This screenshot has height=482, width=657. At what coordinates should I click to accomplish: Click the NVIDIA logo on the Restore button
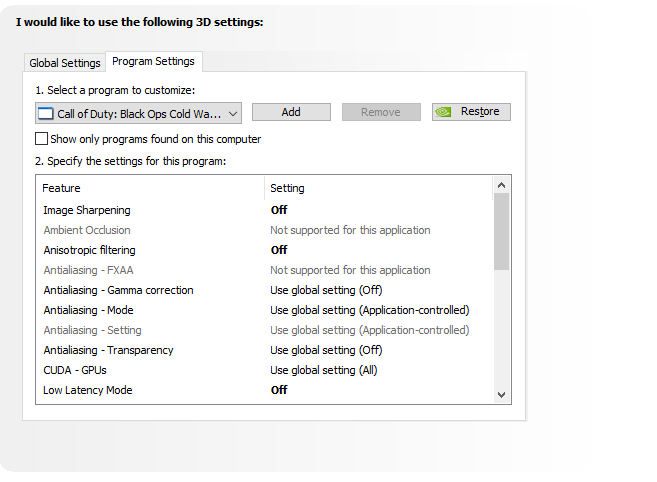(443, 112)
